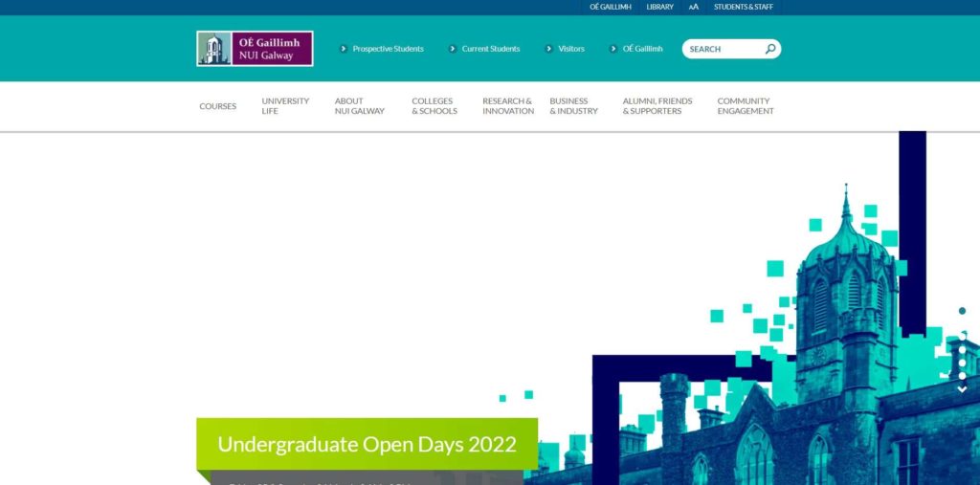Image resolution: width=980 pixels, height=485 pixels.
Task: Open Business & Industry menu
Action: [574, 106]
